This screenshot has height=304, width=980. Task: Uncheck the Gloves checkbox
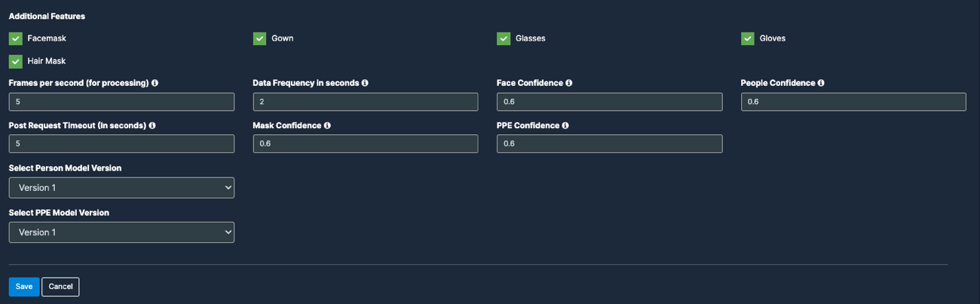coord(748,38)
